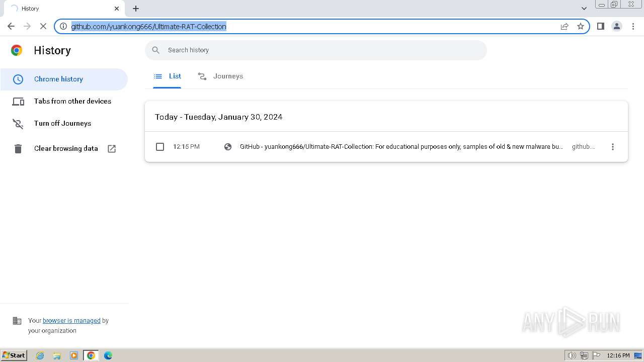Open Tabs from other devices

[x=64, y=101]
